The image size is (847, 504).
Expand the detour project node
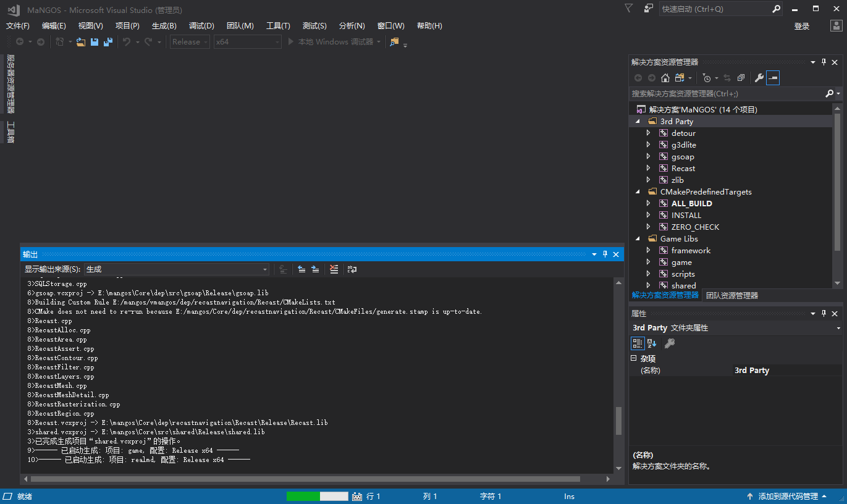(x=648, y=133)
